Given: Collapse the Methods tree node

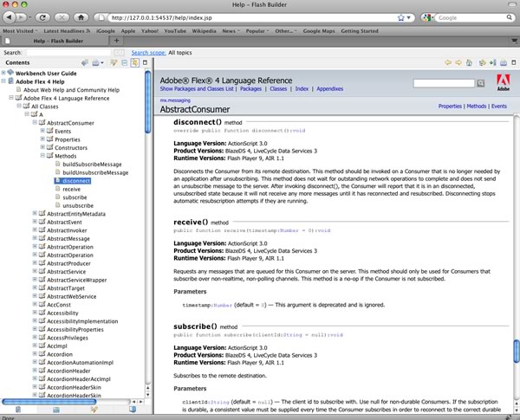Looking at the screenshot, I should pos(42,156).
